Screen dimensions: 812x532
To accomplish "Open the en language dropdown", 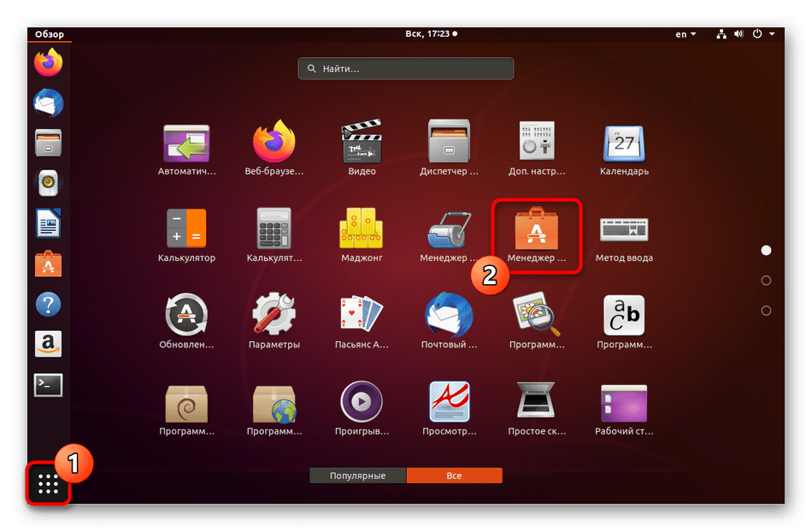I will coord(685,34).
